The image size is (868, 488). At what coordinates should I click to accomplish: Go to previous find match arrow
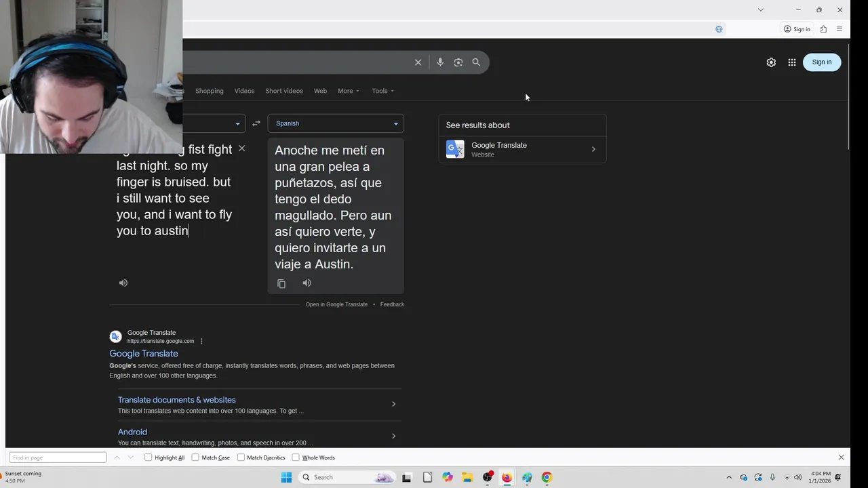(x=117, y=457)
